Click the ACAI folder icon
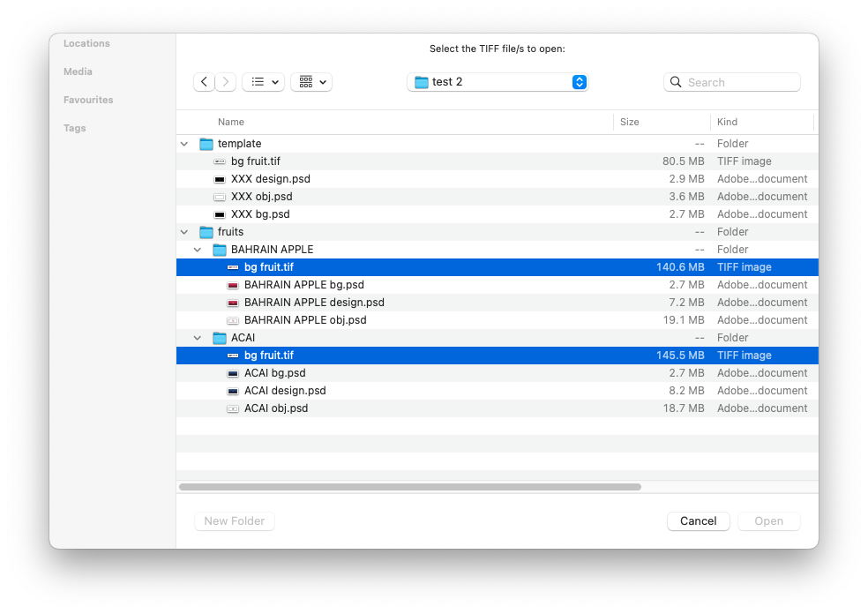 pyautogui.click(x=219, y=337)
